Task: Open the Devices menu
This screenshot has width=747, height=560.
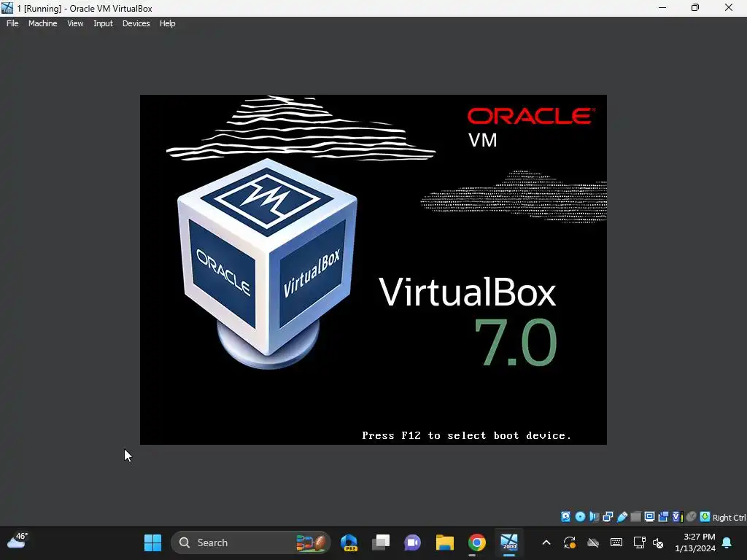Action: point(136,23)
